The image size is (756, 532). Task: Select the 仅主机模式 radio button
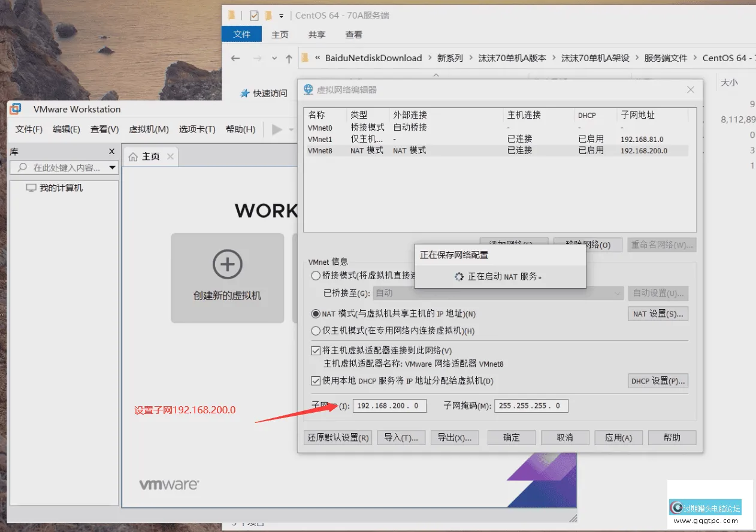coord(316,331)
